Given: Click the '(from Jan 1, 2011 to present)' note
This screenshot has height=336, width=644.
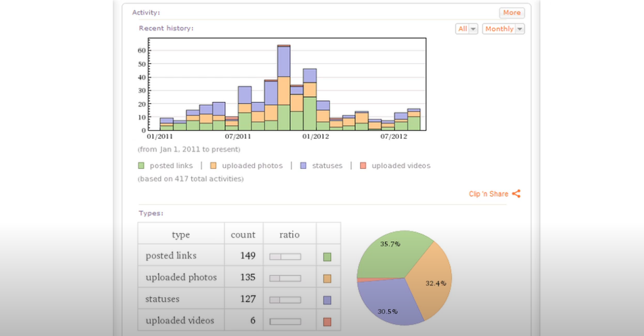Looking at the screenshot, I should coord(189,149).
